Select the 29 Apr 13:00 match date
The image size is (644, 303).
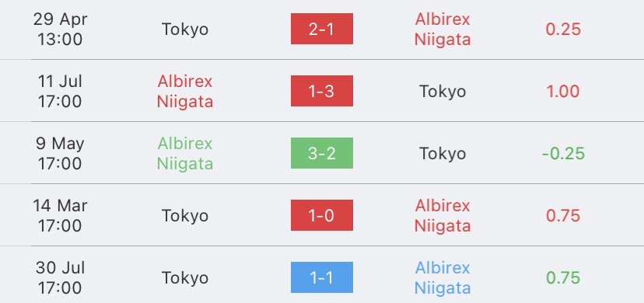pyautogui.click(x=60, y=29)
